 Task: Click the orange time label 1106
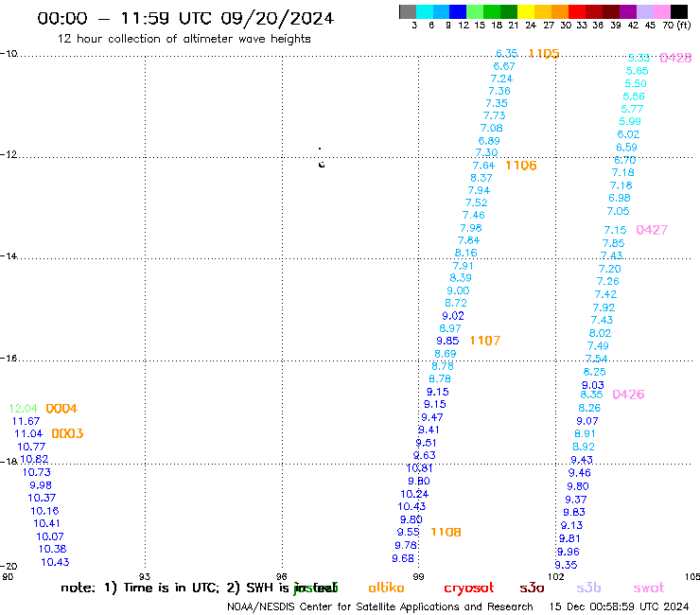click(x=521, y=166)
